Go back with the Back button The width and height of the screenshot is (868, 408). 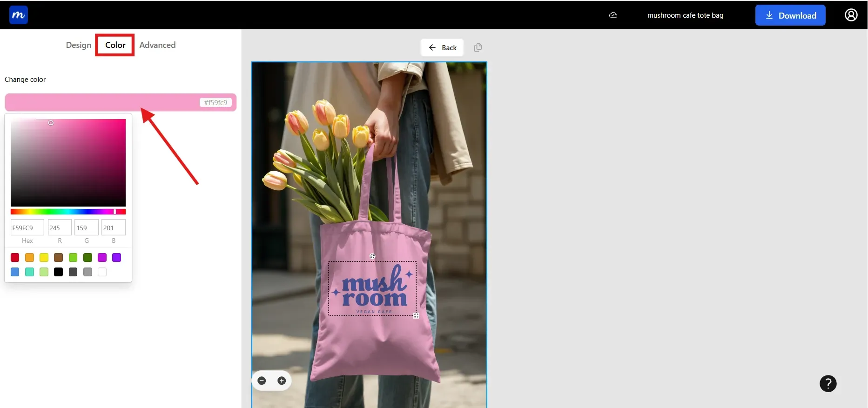click(x=442, y=47)
